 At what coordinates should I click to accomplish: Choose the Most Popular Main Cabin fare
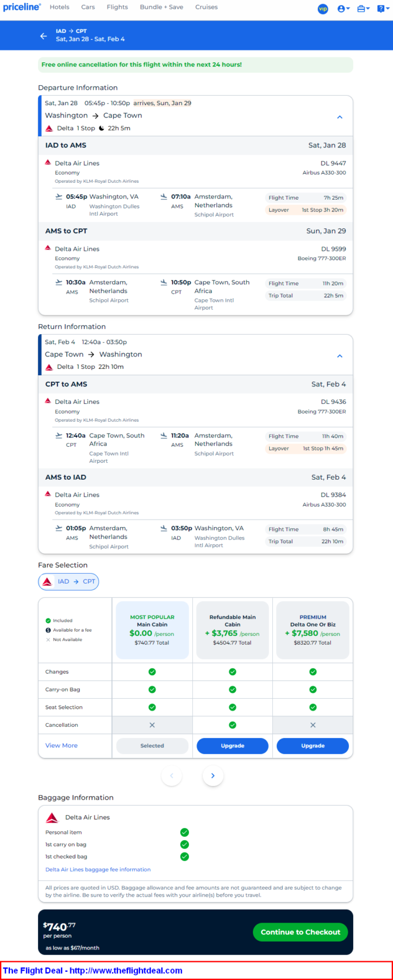coord(153,630)
